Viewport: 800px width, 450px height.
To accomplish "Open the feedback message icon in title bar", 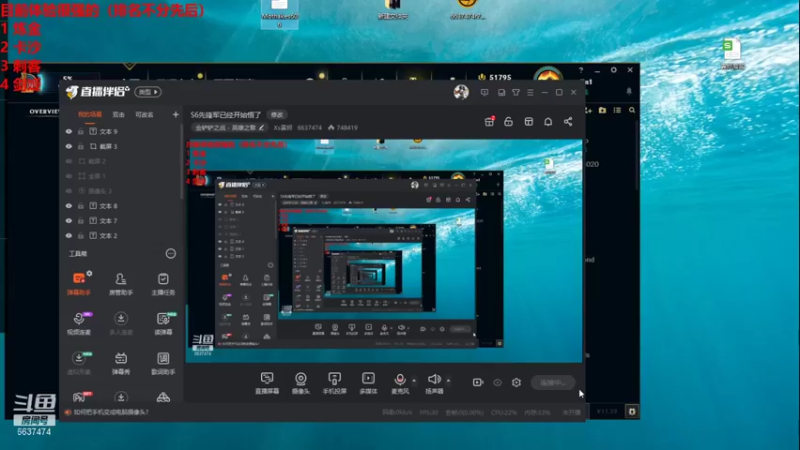I will 484,92.
